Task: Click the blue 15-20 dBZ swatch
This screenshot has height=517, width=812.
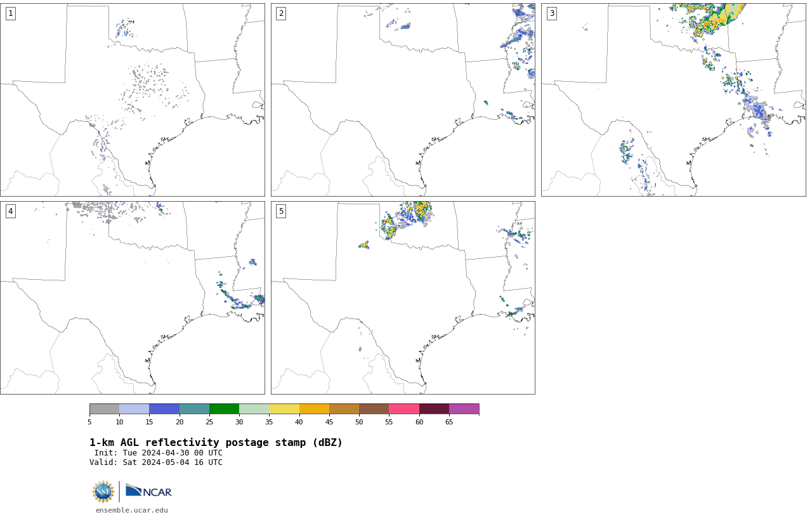Action: tap(164, 409)
